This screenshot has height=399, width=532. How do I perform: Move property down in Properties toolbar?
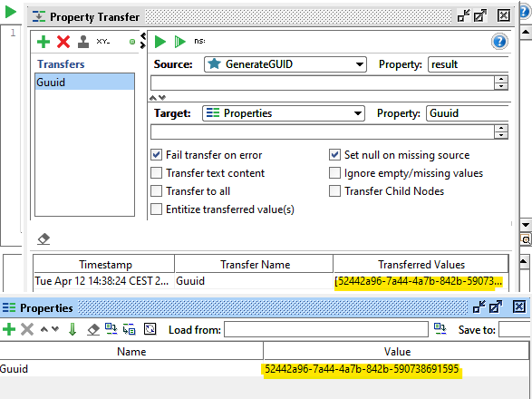click(x=55, y=329)
